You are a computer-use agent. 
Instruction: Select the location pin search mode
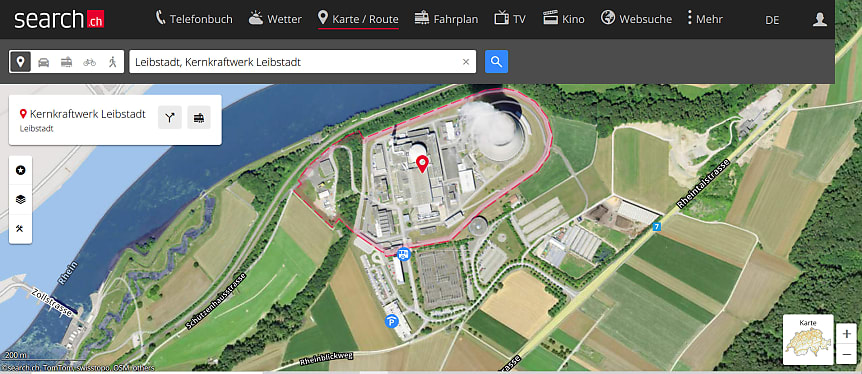[x=20, y=62]
